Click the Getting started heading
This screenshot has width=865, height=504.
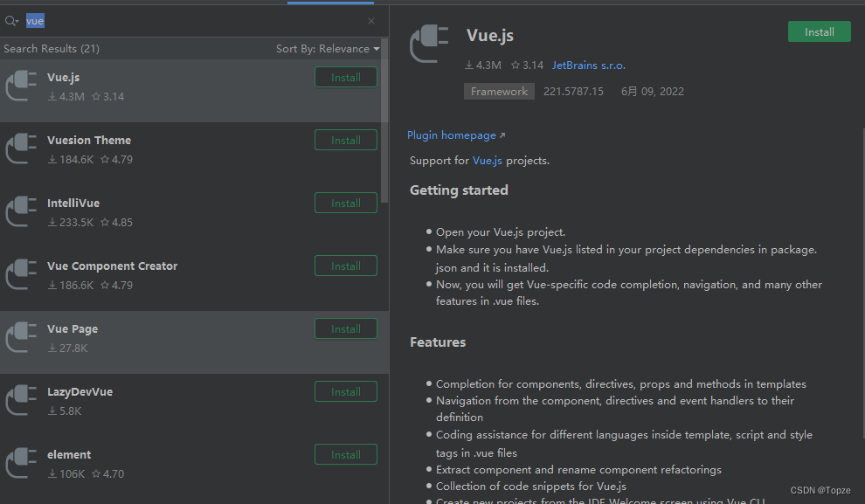click(459, 190)
